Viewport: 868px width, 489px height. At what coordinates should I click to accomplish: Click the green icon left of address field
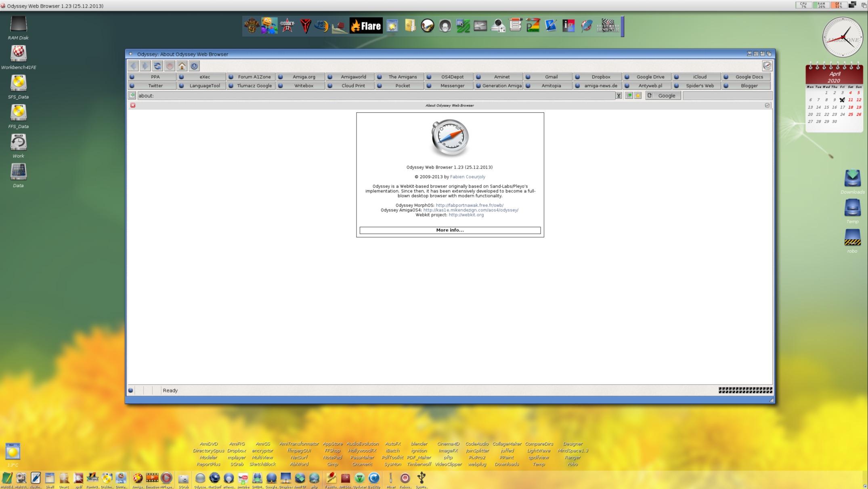[x=132, y=96]
